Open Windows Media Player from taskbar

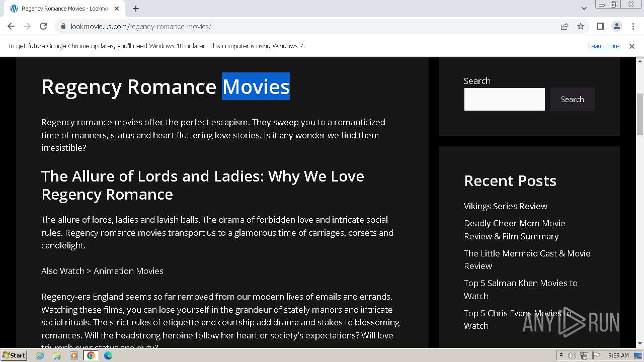pos(74,355)
